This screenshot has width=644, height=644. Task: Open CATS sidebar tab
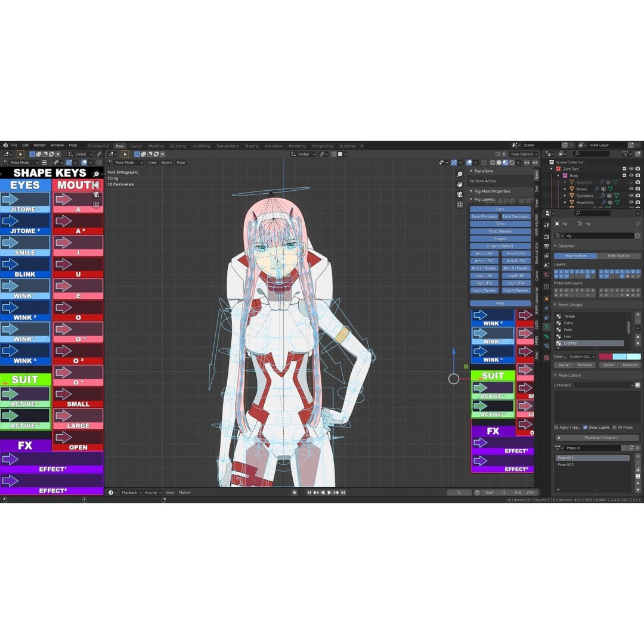537,324
